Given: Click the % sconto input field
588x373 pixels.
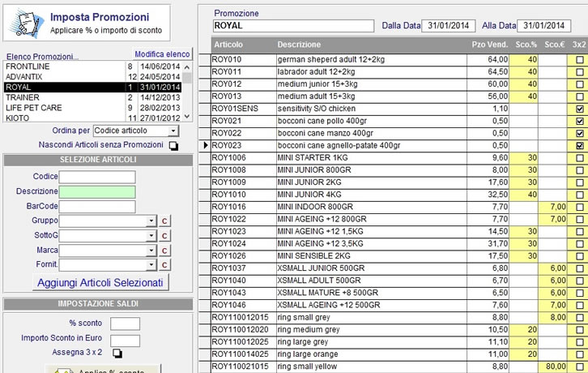Looking at the screenshot, I should coord(125,324).
